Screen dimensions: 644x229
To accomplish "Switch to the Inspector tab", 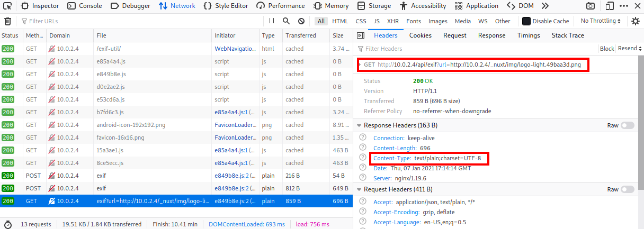I will tap(40, 6).
